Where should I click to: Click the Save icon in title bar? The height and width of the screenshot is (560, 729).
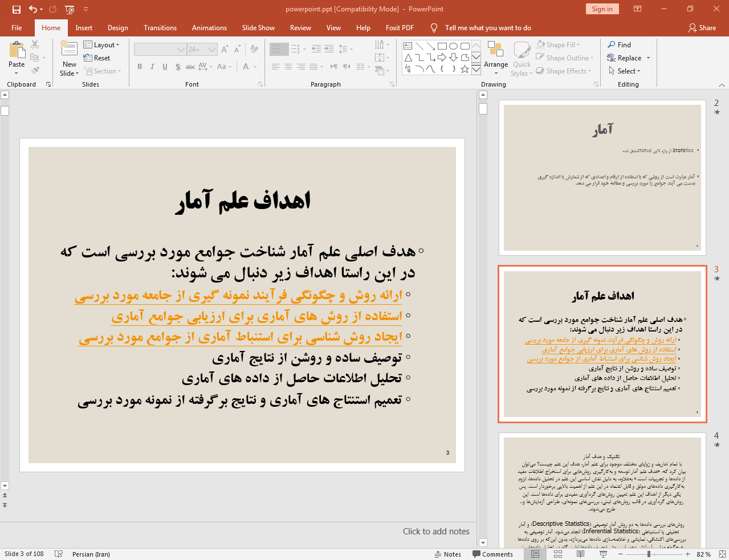tap(16, 9)
